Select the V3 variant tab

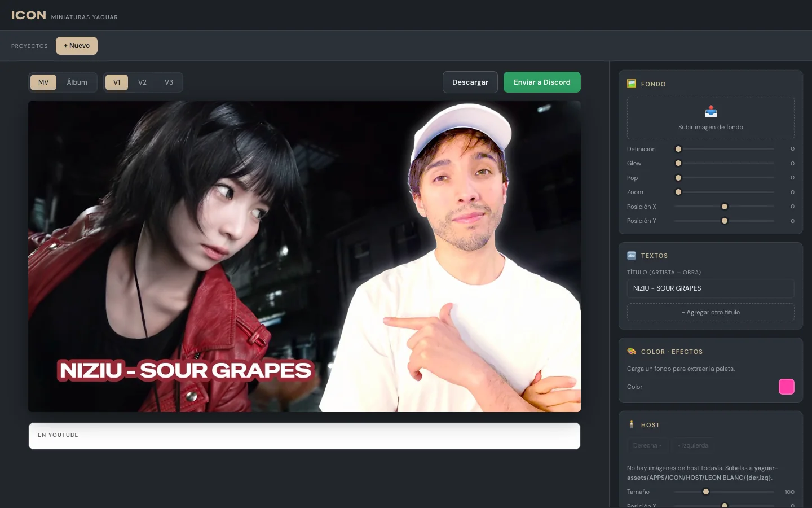pyautogui.click(x=169, y=82)
